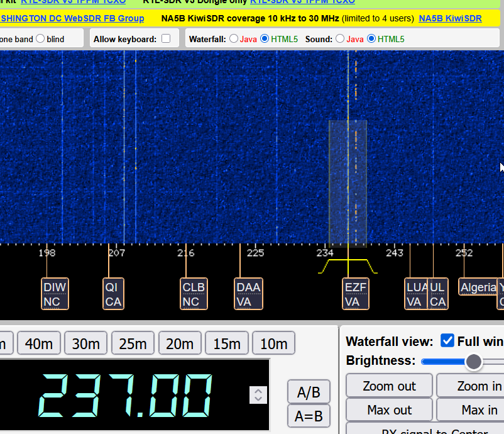Click the frequency stepper arrows
504x434 pixels.
258,395
